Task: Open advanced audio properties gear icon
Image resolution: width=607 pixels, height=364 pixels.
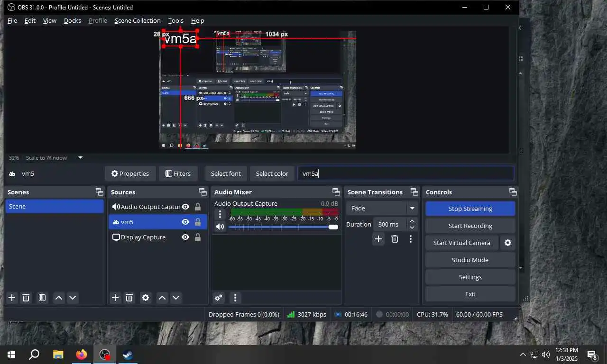Action: coord(219,298)
